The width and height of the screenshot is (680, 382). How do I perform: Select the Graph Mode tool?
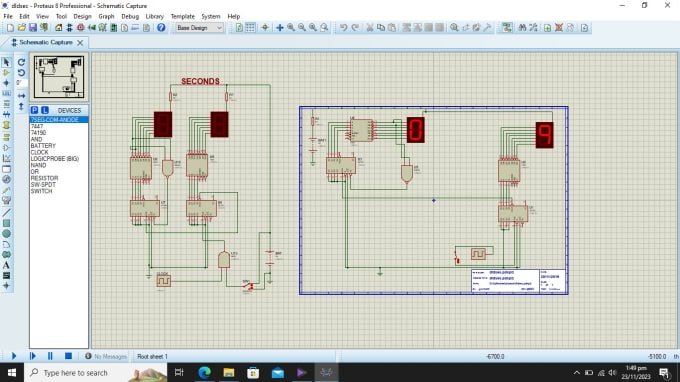(6, 158)
